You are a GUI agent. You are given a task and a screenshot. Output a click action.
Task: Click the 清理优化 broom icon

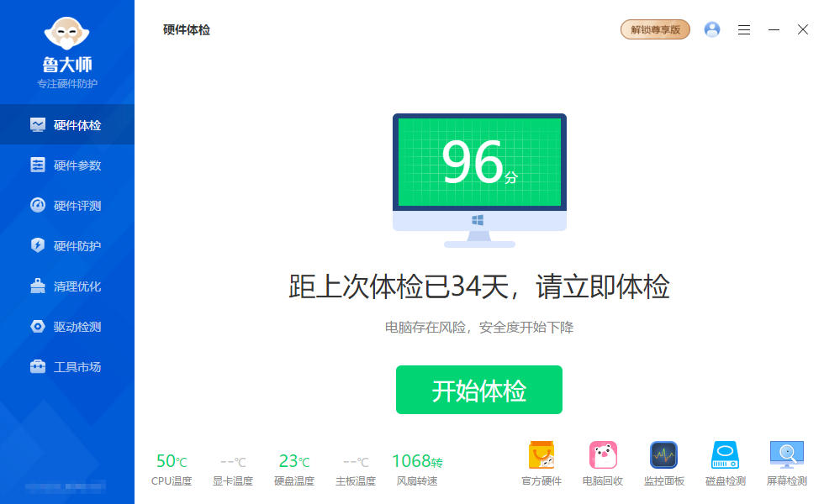[38, 286]
